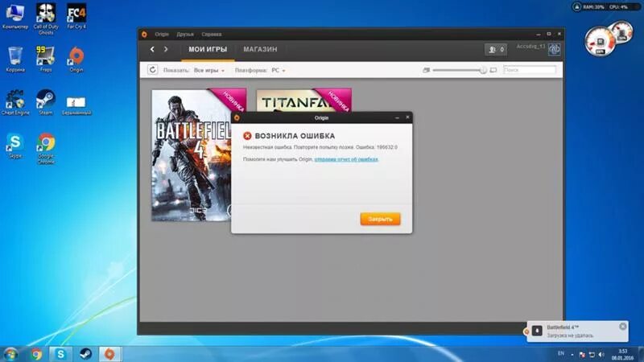Click the network icon in system tray

(592, 354)
